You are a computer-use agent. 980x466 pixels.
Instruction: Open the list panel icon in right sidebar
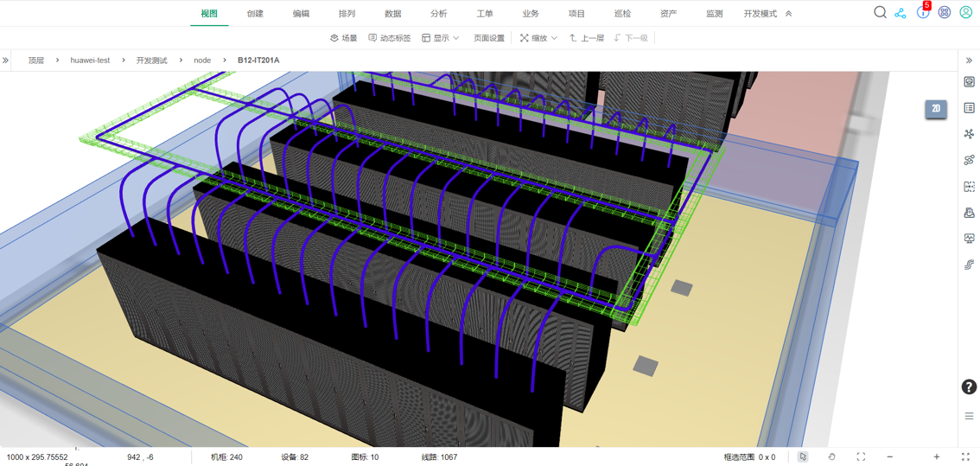pos(970,108)
